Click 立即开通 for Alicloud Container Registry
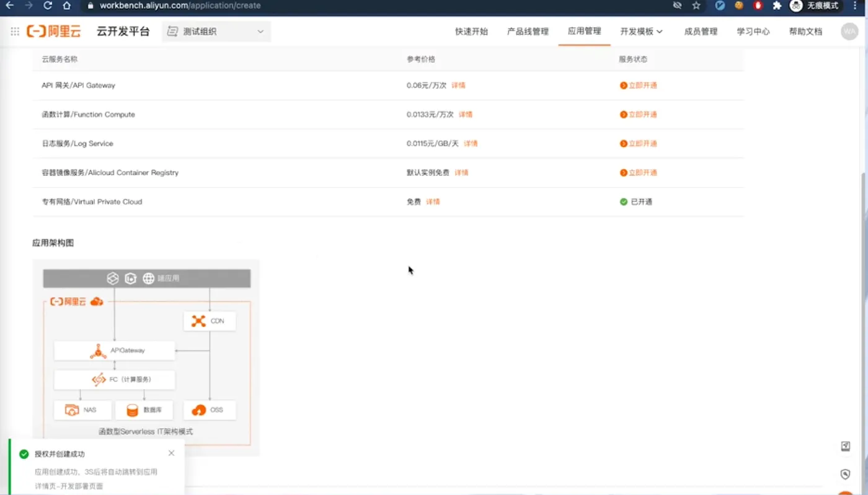Image resolution: width=868 pixels, height=495 pixels. click(639, 173)
